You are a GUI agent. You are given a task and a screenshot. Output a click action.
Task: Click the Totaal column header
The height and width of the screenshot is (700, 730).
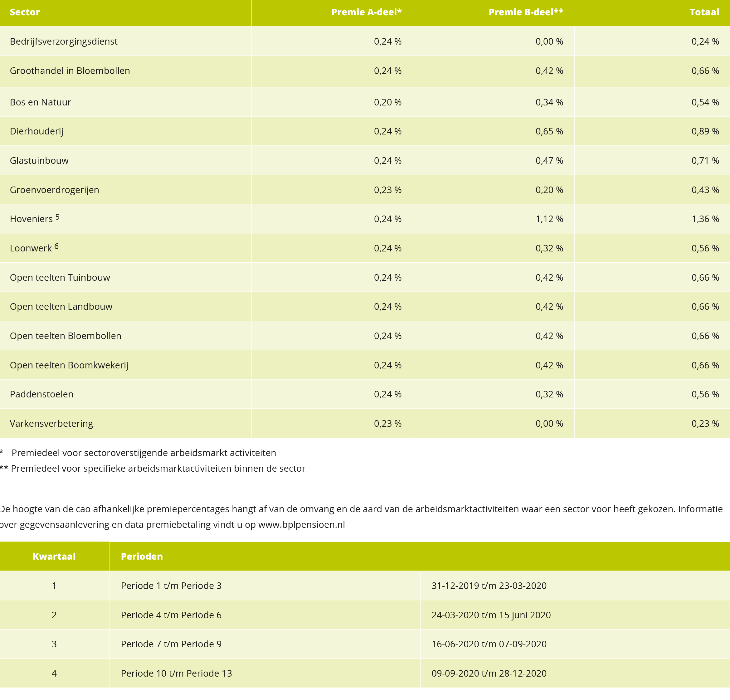(704, 12)
